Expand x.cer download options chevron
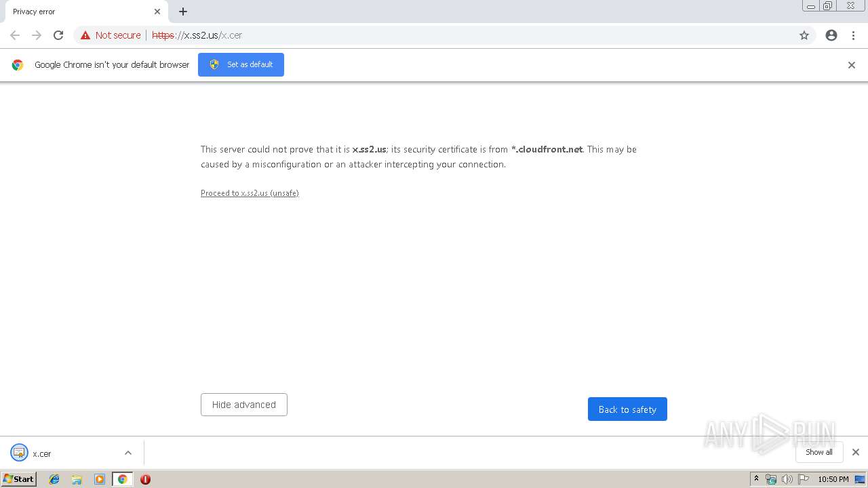The image size is (868, 488). tap(128, 453)
